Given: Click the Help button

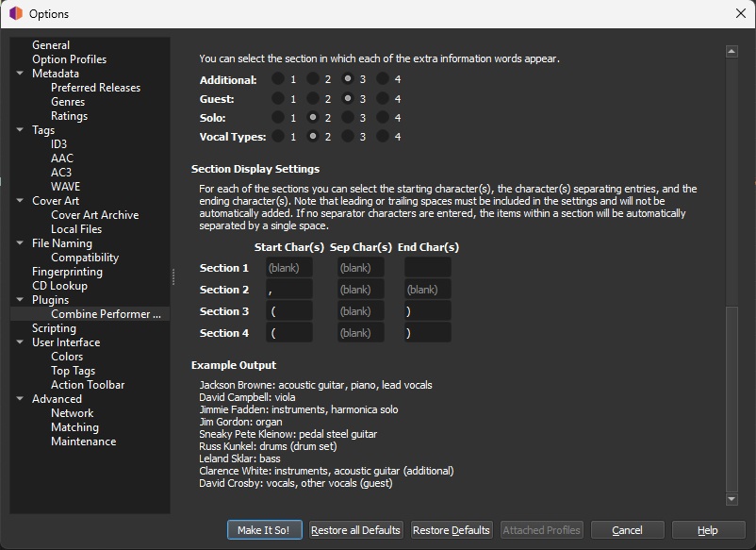Looking at the screenshot, I should (707, 530).
